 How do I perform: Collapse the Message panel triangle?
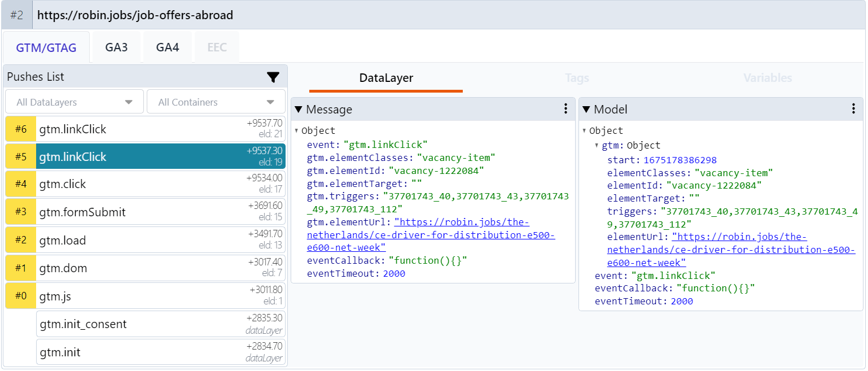click(299, 110)
